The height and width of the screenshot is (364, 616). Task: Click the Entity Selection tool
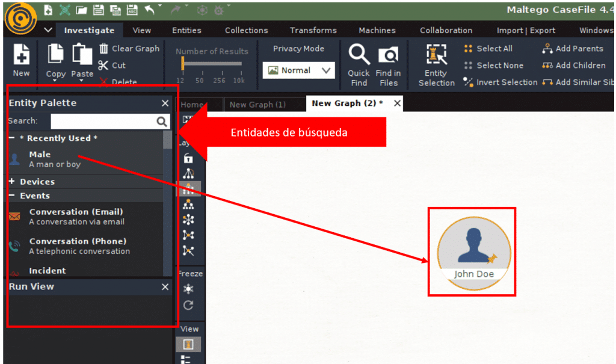point(437,65)
